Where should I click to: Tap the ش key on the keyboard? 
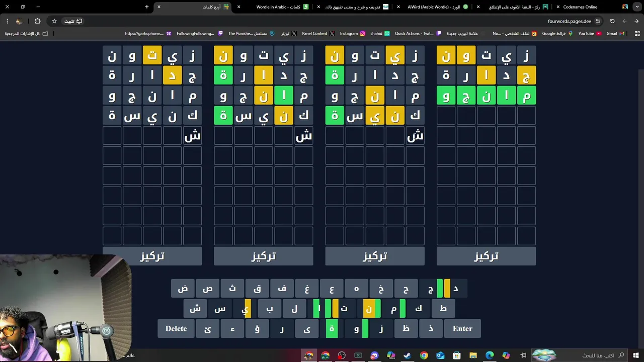195,309
